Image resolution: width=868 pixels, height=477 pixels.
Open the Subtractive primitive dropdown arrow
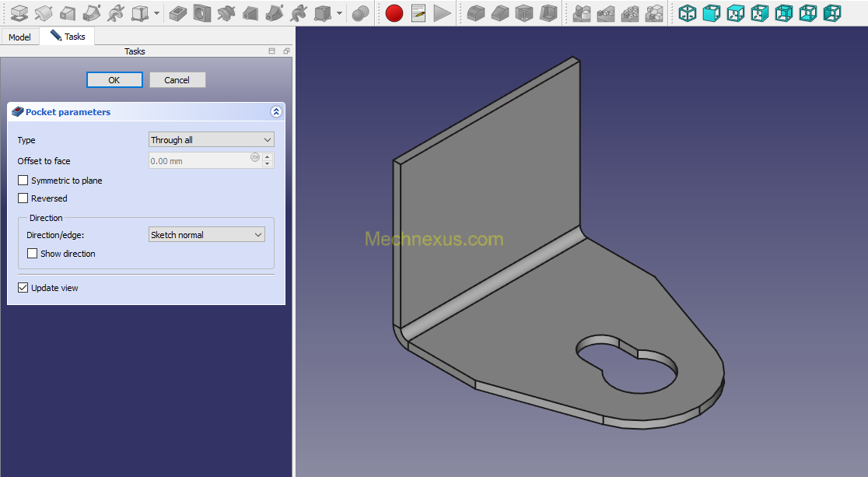(339, 12)
